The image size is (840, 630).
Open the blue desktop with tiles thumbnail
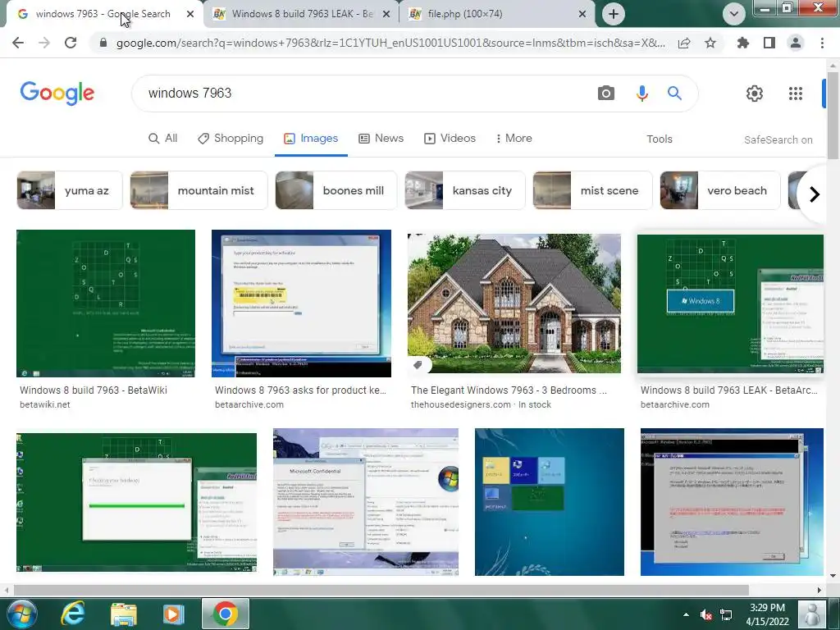[549, 502]
